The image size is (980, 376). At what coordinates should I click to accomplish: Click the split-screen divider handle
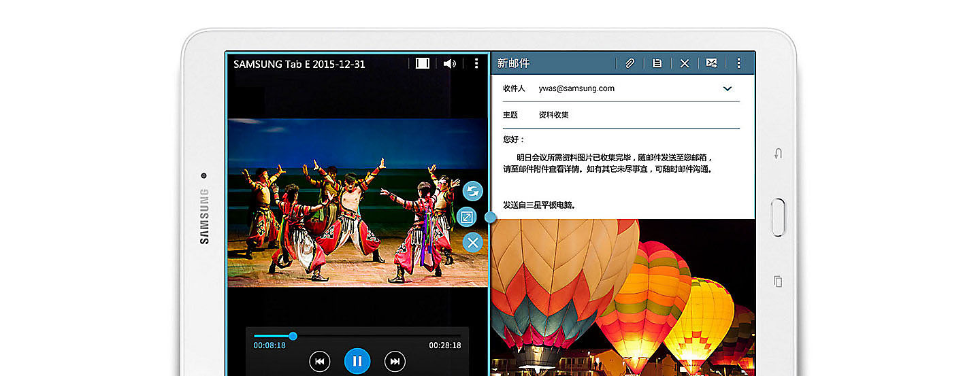click(490, 217)
